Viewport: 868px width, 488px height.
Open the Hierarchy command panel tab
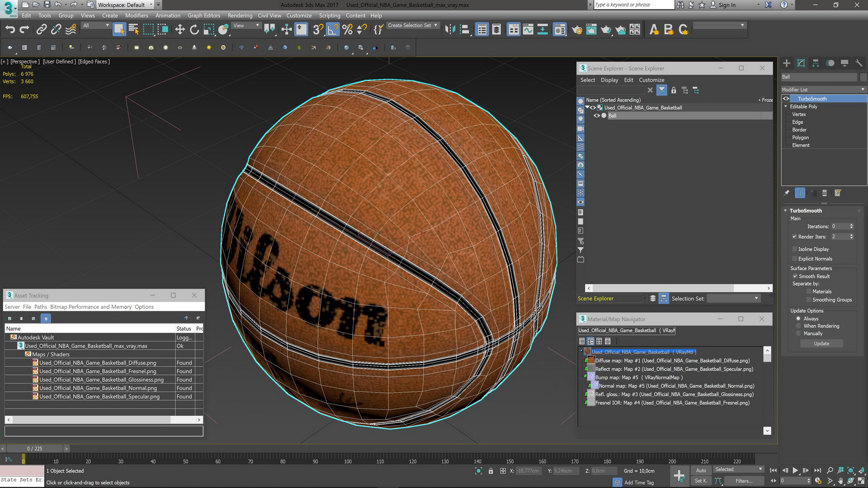(816, 63)
